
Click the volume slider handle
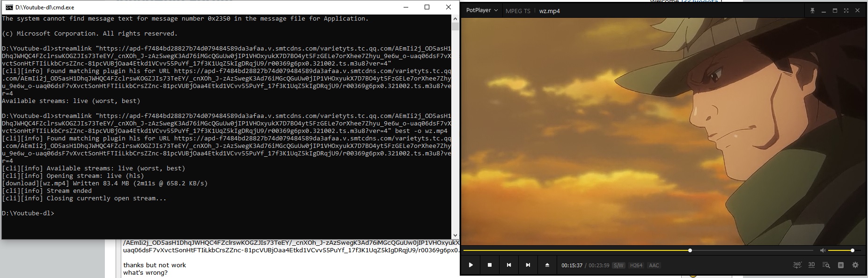point(853,250)
